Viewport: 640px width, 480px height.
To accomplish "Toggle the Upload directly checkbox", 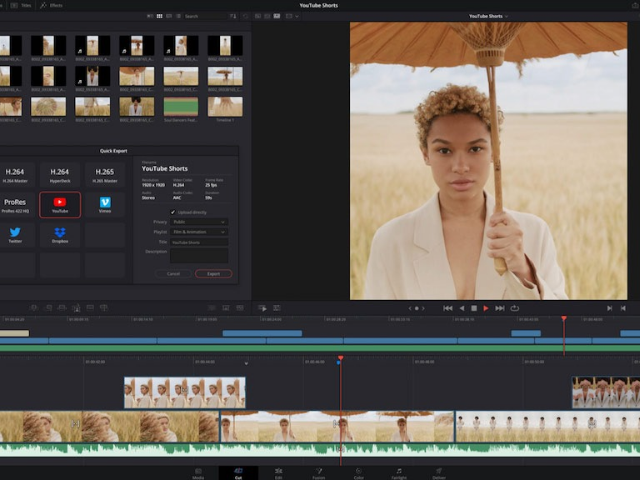I will click(x=173, y=212).
